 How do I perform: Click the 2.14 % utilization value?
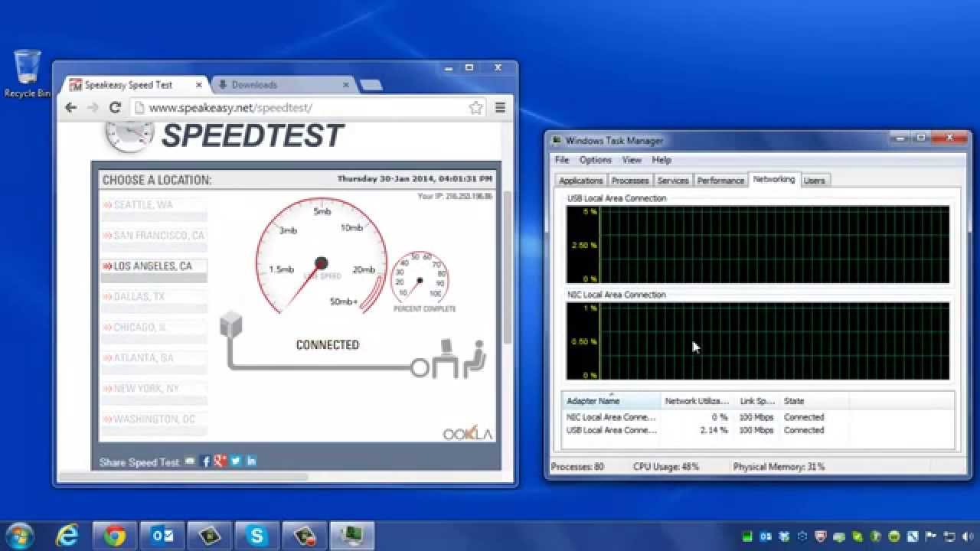pos(714,430)
